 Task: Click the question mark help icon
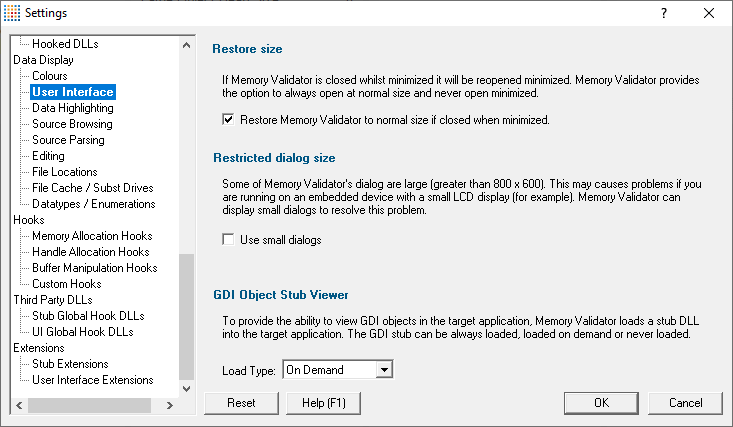[x=663, y=13]
